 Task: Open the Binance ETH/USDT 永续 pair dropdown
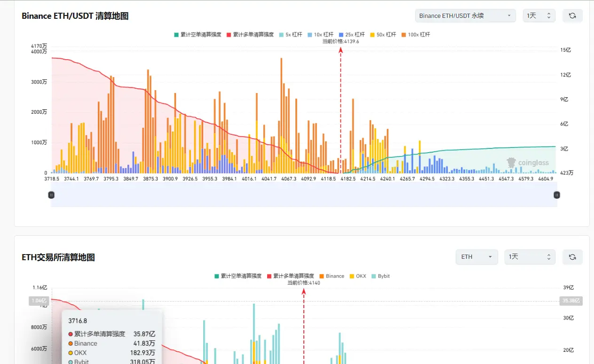pyautogui.click(x=465, y=15)
